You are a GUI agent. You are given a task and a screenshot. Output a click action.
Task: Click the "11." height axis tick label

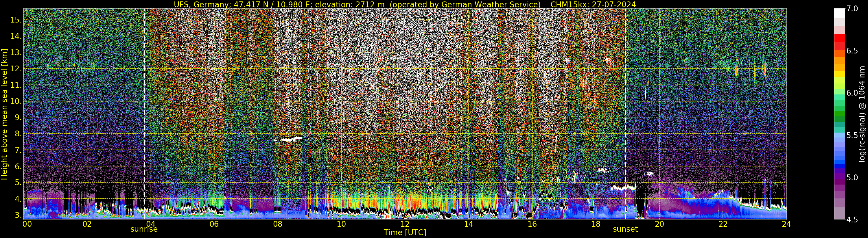click(x=16, y=85)
